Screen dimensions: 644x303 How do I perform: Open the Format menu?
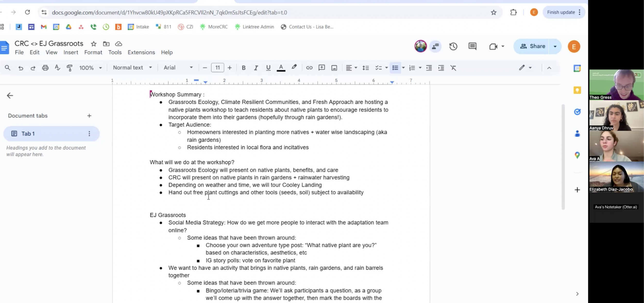pos(93,53)
